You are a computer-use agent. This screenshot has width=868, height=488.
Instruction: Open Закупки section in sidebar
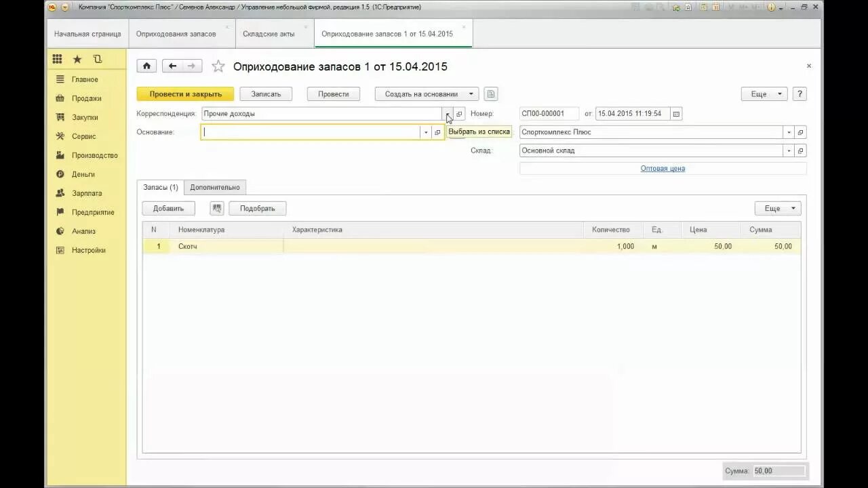tap(85, 117)
